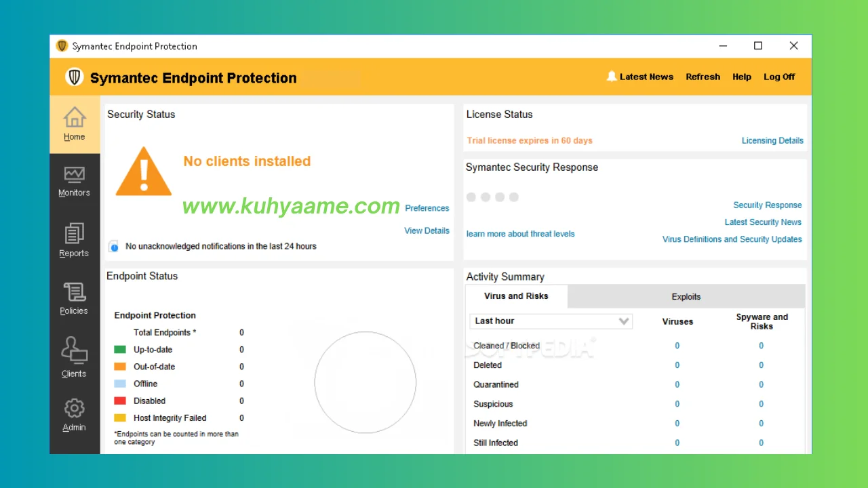Click the yellow Host Integrity Failed swatch
The height and width of the screenshot is (488, 868).
pos(120,418)
